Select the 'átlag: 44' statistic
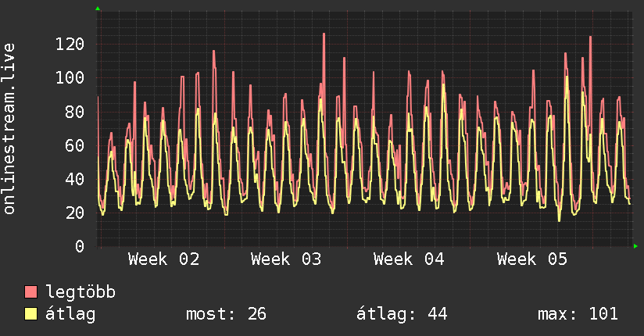 pos(402,314)
